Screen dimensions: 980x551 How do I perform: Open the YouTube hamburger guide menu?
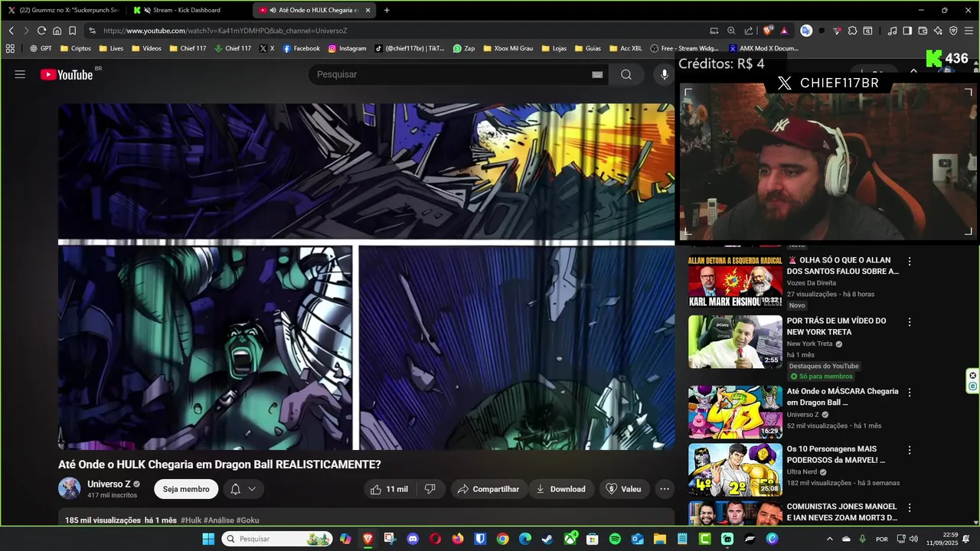coord(20,74)
